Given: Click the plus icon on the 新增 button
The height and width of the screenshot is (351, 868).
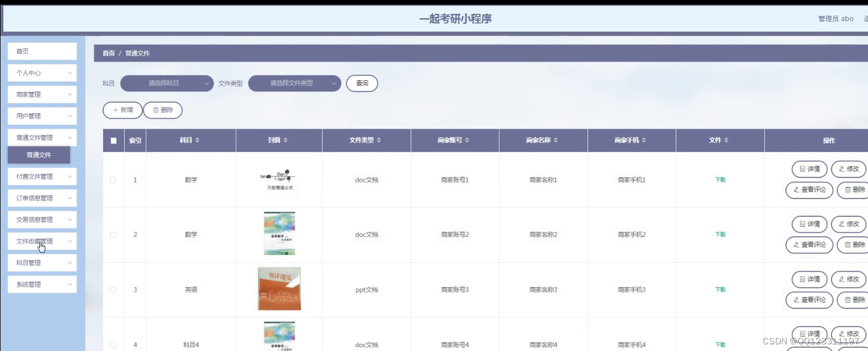Looking at the screenshot, I should [115, 110].
